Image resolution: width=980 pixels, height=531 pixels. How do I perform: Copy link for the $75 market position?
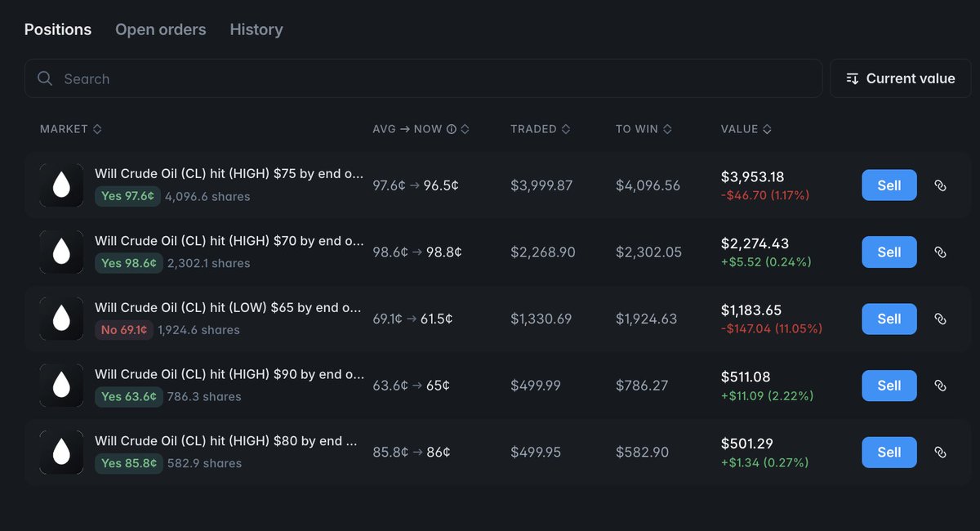(940, 185)
